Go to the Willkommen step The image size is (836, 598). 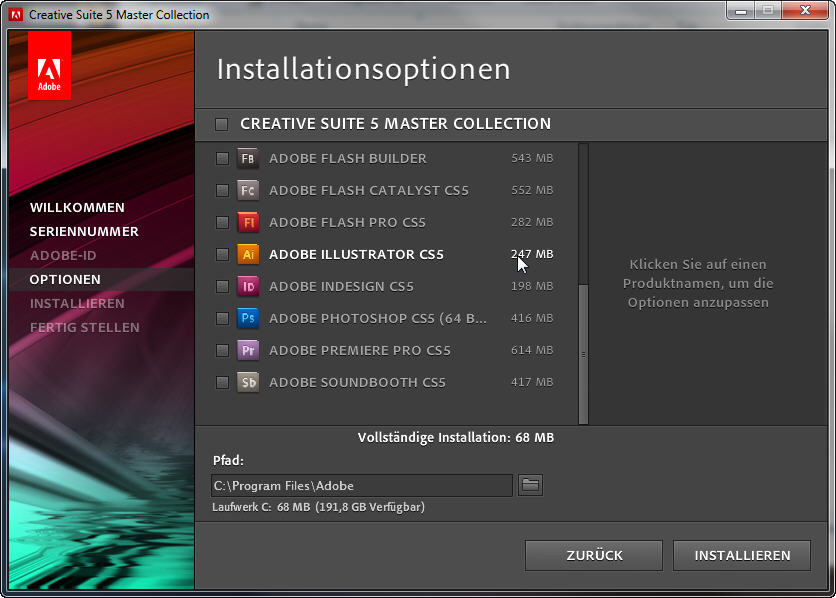(x=77, y=207)
